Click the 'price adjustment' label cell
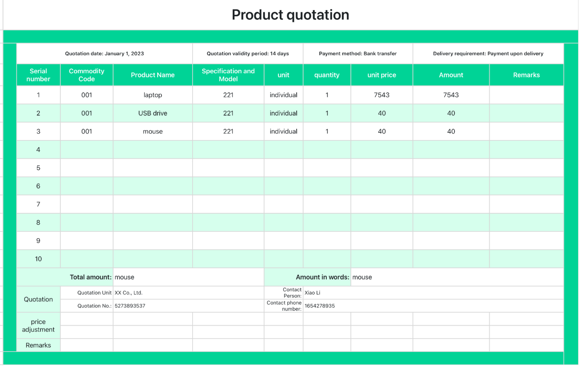 (38, 326)
